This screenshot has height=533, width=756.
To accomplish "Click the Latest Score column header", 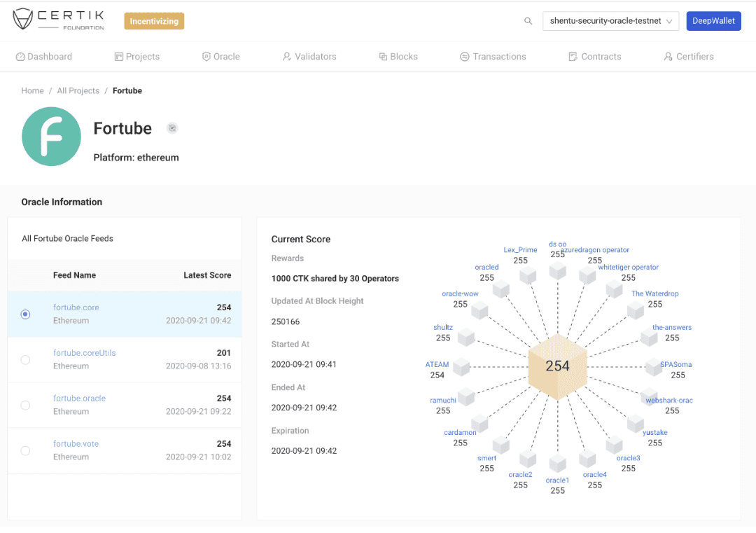I will pyautogui.click(x=207, y=275).
